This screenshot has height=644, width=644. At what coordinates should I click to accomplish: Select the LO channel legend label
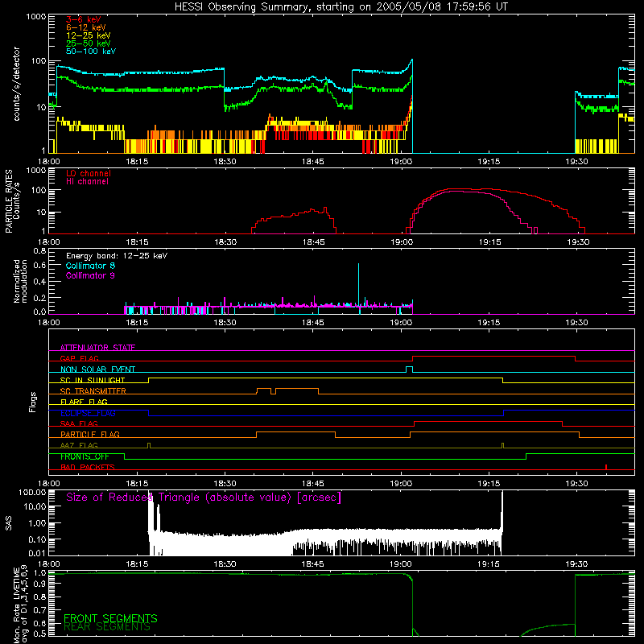(89, 173)
